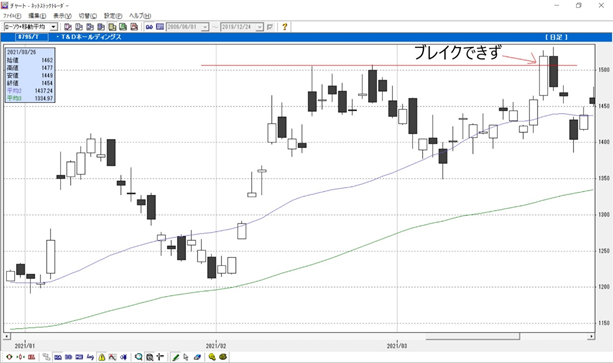Screen dimensions: 613x363
Task: Open the chart type dropdown ローソク+移動平均
Action: (30, 27)
